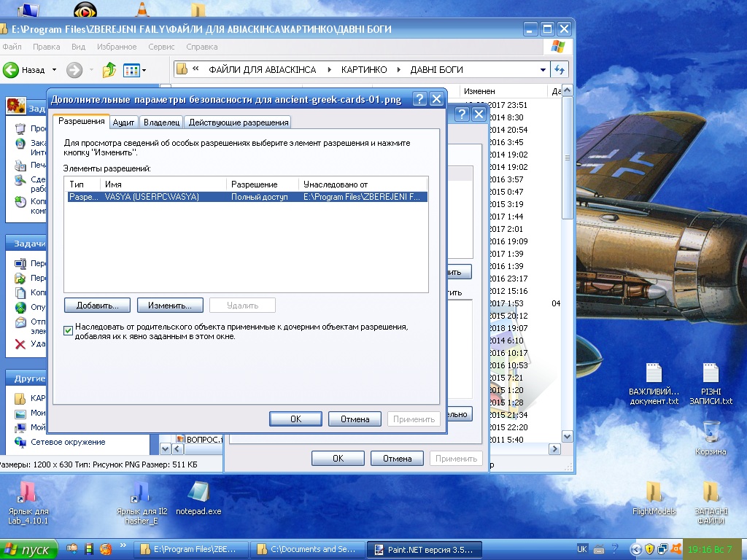Select the Корзина recycle bin icon
The height and width of the screenshot is (560, 747).
point(711,438)
